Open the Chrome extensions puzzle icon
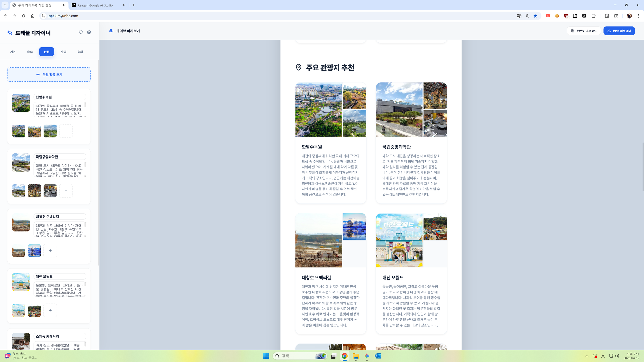The height and width of the screenshot is (362, 644). [593, 16]
